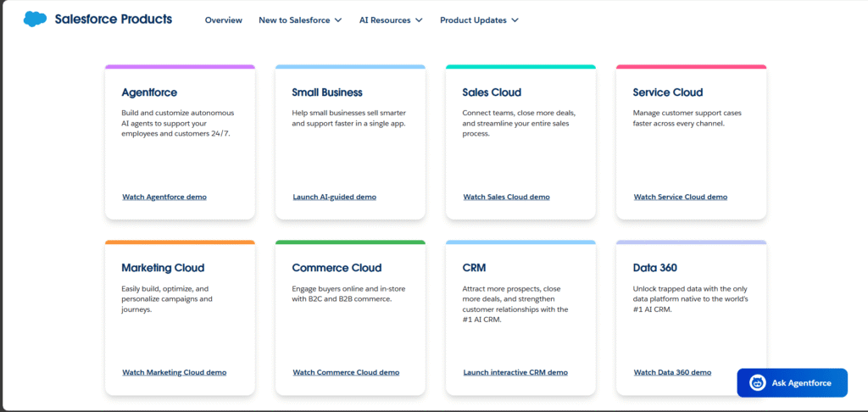
Task: Open Watch Sales Cloud demo link
Action: click(x=506, y=197)
